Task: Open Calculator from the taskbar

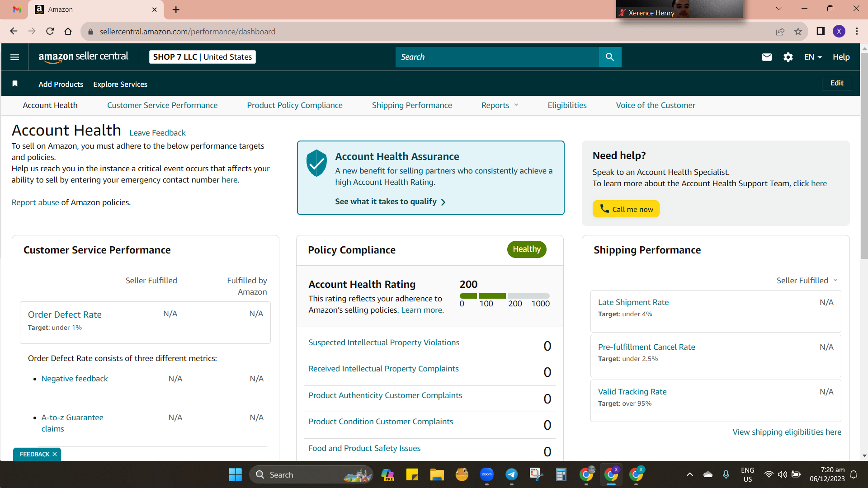Action: point(561,474)
